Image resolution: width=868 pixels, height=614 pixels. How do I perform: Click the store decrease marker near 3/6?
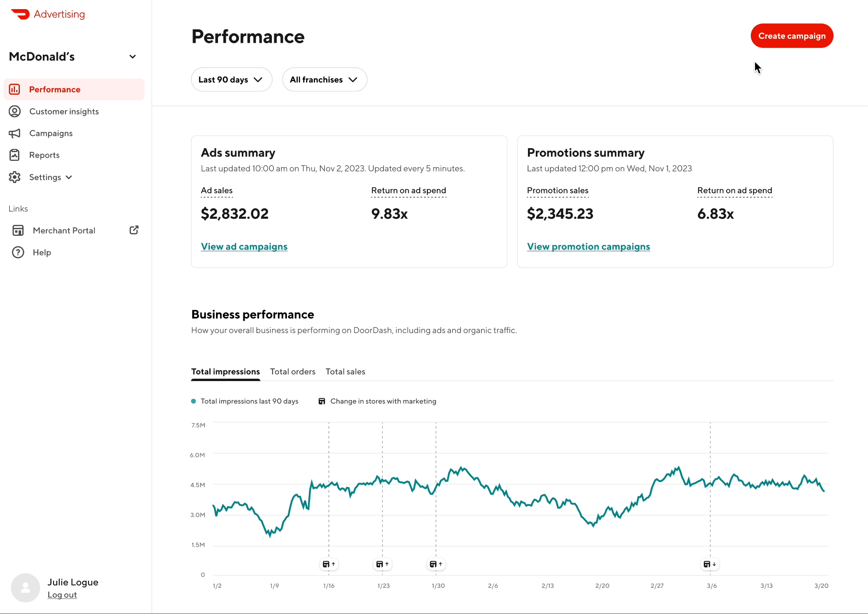pyautogui.click(x=709, y=564)
